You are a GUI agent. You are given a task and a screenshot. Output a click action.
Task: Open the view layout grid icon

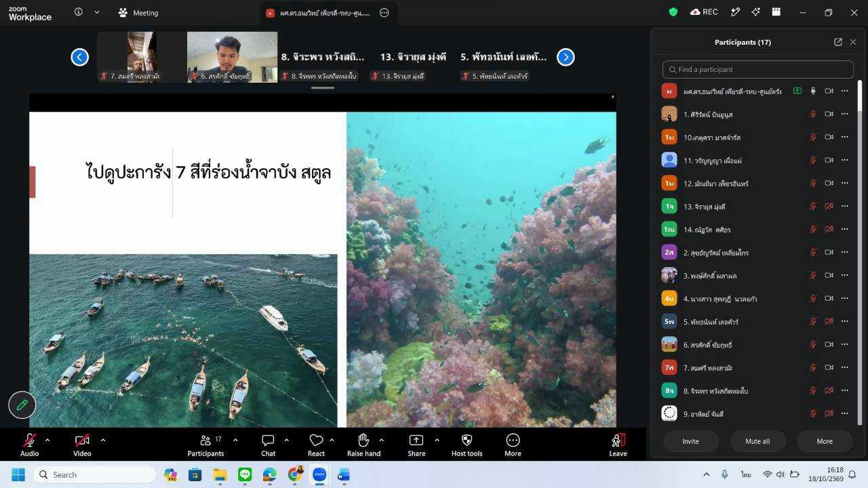click(x=776, y=12)
